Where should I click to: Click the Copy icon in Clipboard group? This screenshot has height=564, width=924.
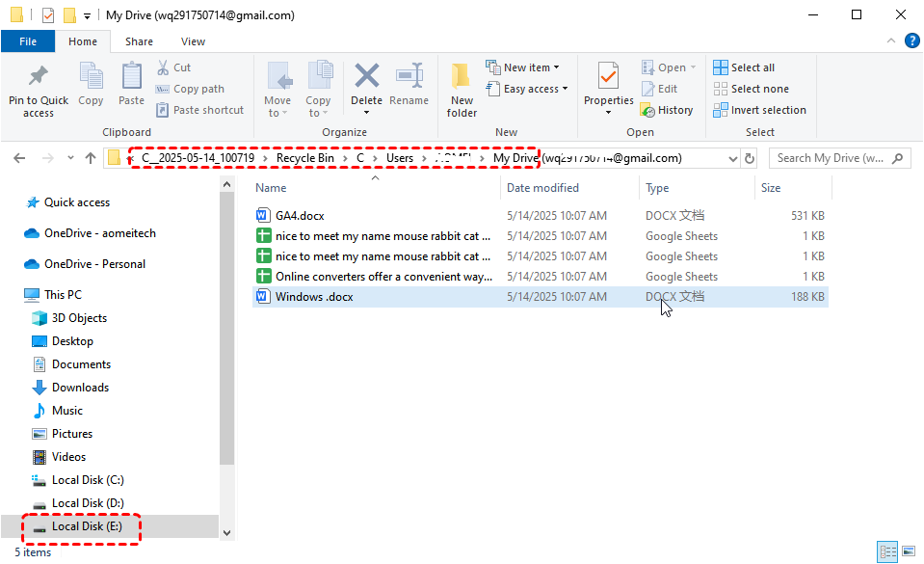[91, 76]
